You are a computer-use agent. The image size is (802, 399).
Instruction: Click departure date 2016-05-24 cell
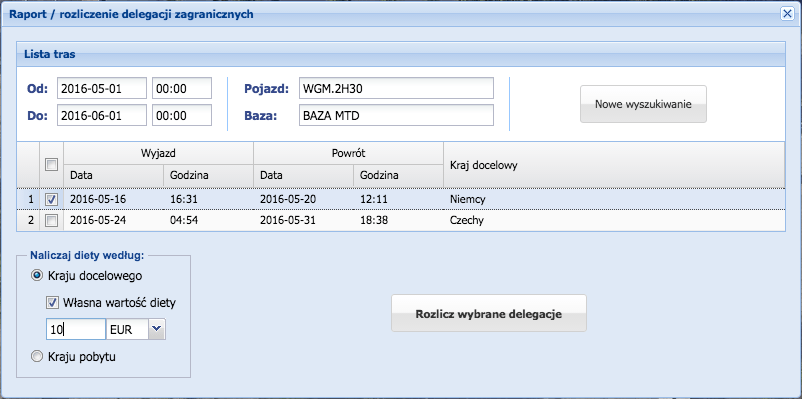[114, 220]
